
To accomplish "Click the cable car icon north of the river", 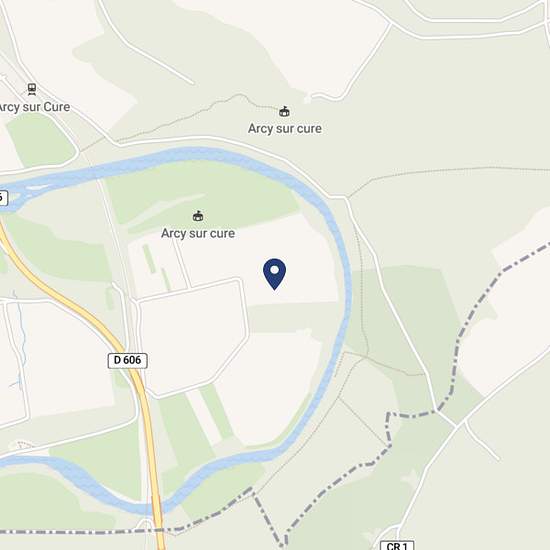I will (284, 112).
